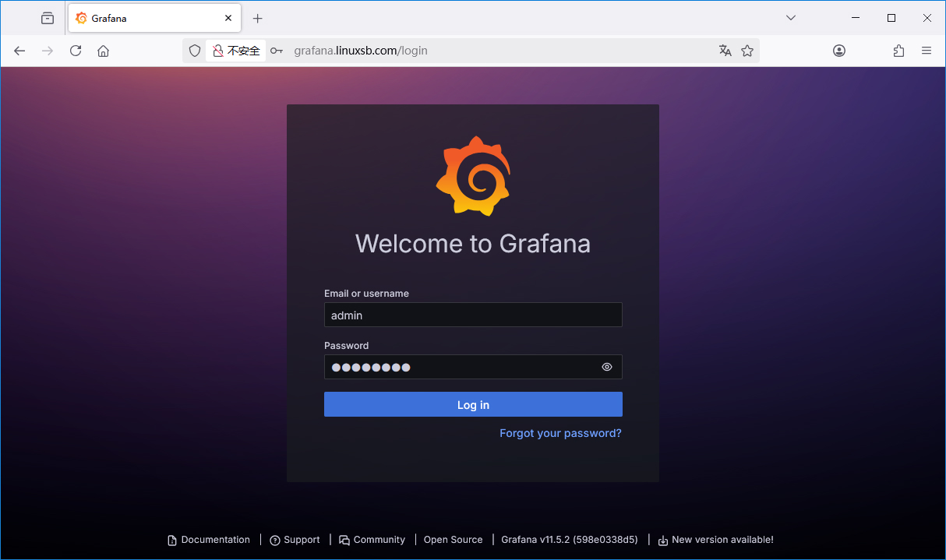This screenshot has width=946, height=560.
Task: Open the browser hamburger application menu
Action: pyautogui.click(x=927, y=51)
